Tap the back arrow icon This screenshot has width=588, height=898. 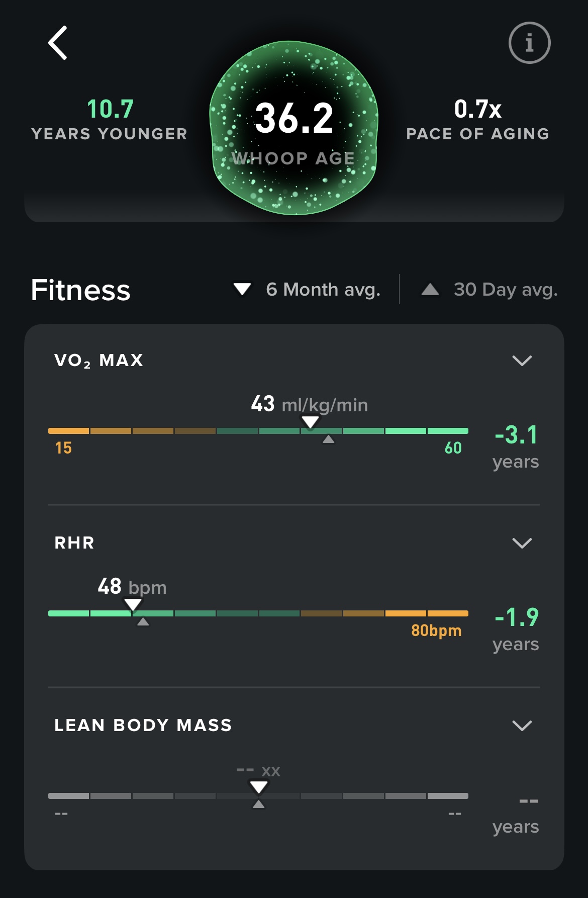(58, 43)
